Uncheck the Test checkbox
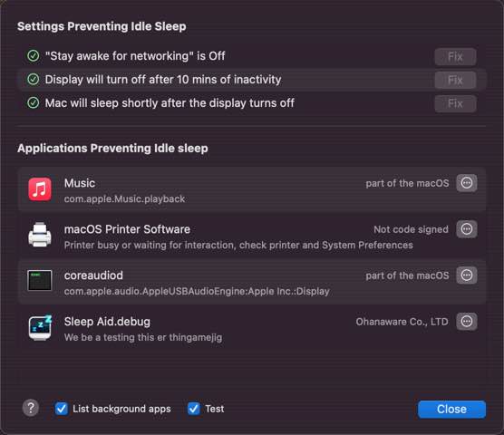Screen dimensions: 504x435 point(193,409)
